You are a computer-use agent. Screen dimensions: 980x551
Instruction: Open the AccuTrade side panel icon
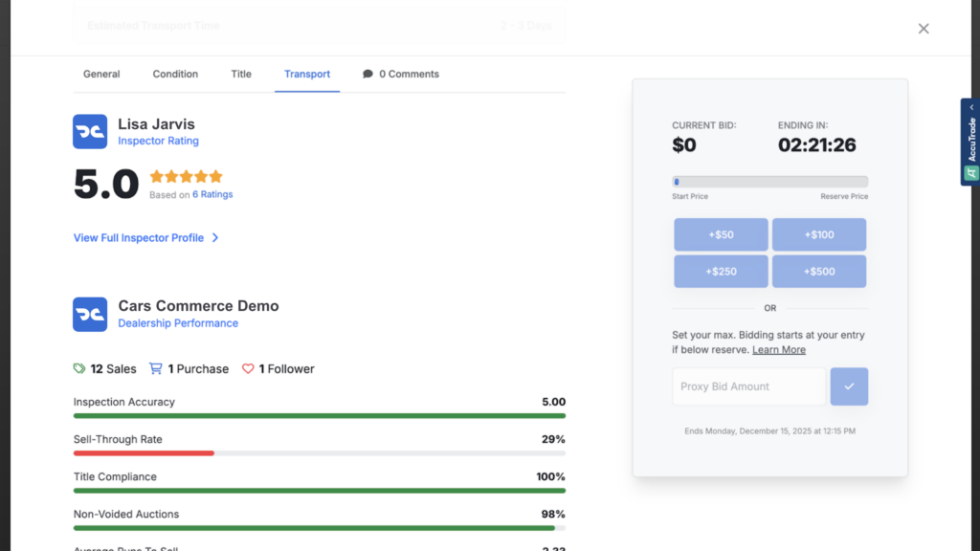971,173
